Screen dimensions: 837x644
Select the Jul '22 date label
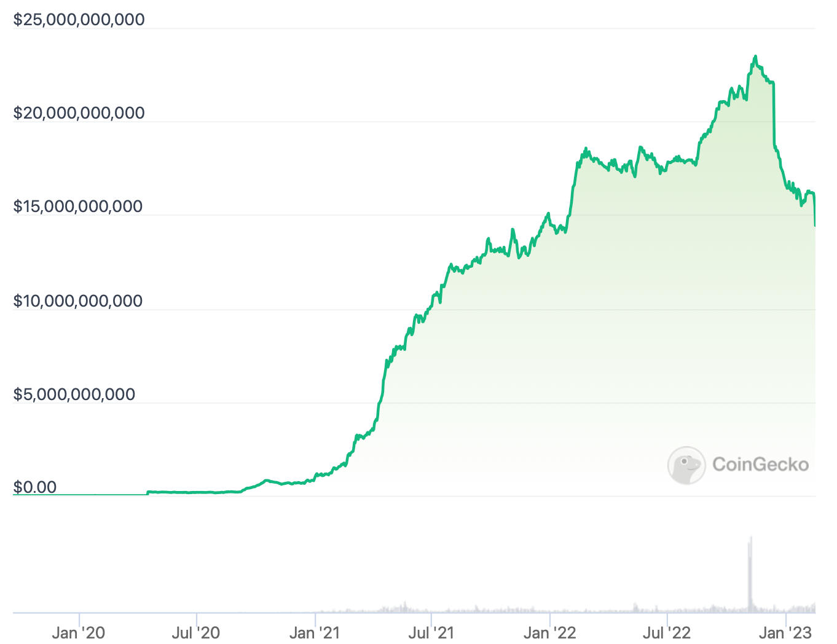point(667,632)
